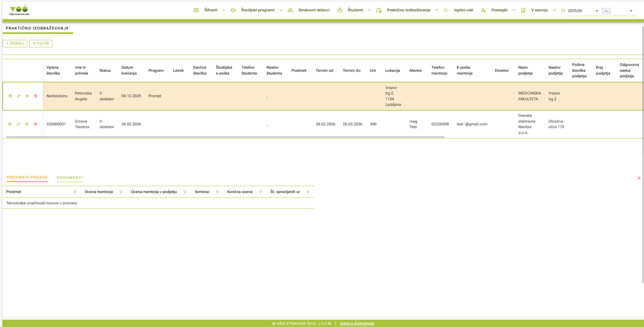Click the Dodaj button

(15, 43)
